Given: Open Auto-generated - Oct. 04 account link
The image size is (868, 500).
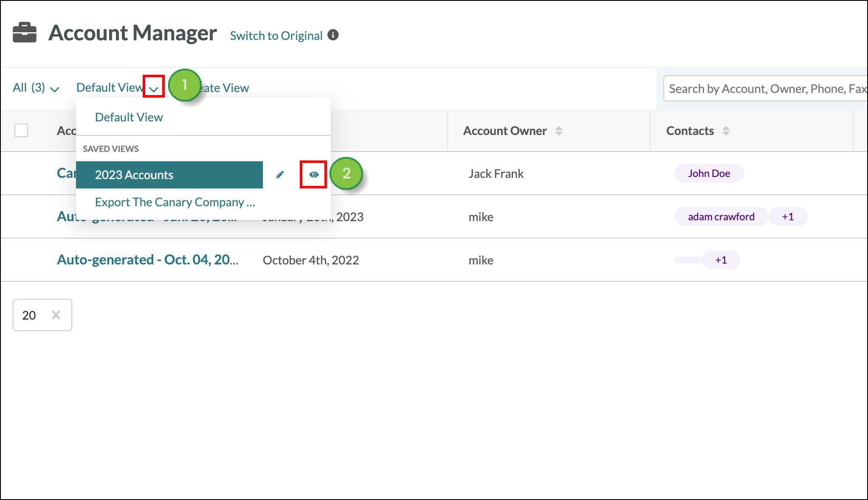Looking at the screenshot, I should 148,260.
